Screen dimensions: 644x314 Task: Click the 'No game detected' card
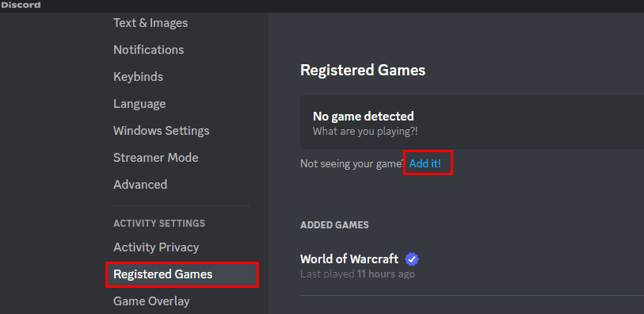pos(472,122)
